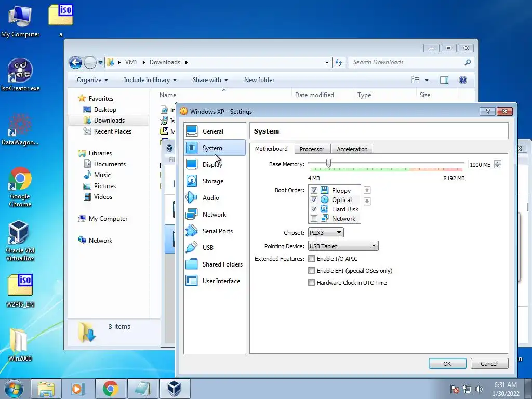The height and width of the screenshot is (399, 532).
Task: Click Cancel in settings dialog
Action: (489, 363)
